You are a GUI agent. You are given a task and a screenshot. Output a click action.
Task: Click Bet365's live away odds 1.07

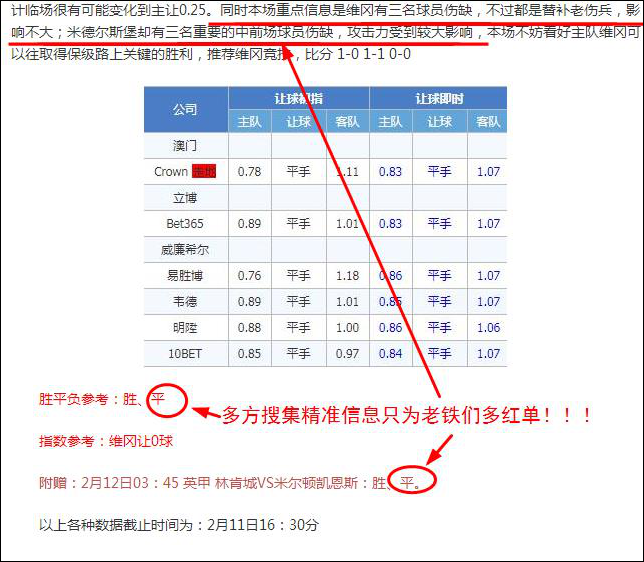(x=488, y=223)
